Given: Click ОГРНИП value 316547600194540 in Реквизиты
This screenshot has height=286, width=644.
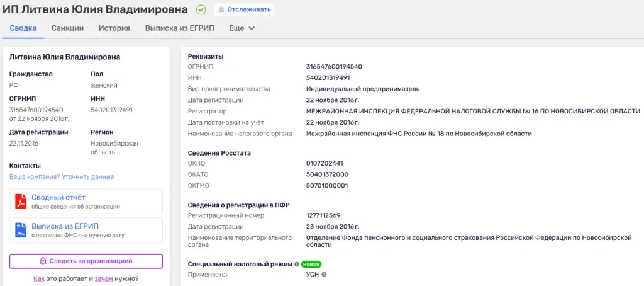Looking at the screenshot, I should tap(335, 67).
